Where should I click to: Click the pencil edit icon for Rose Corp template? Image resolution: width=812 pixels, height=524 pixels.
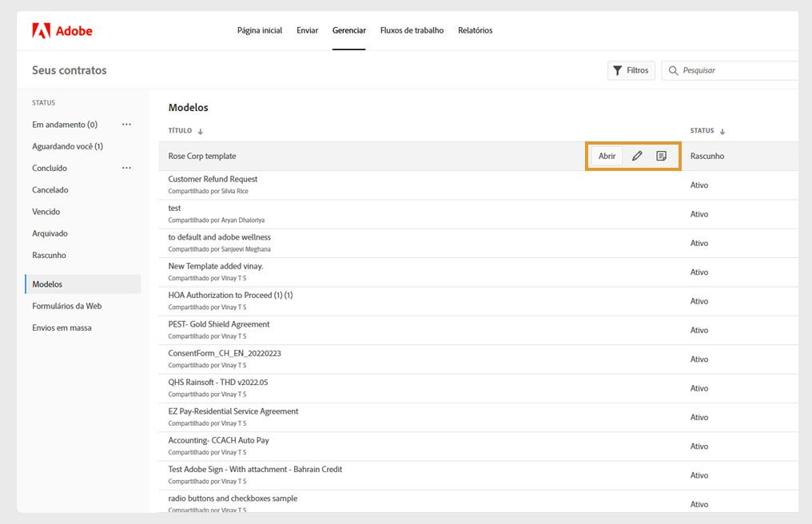(637, 157)
